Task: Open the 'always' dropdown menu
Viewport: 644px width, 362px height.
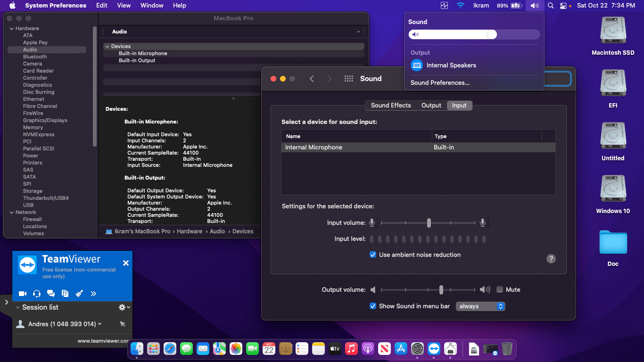Action: click(x=480, y=306)
